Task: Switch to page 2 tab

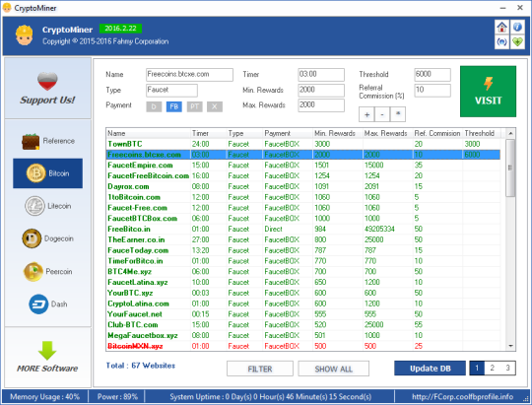Action: point(492,368)
